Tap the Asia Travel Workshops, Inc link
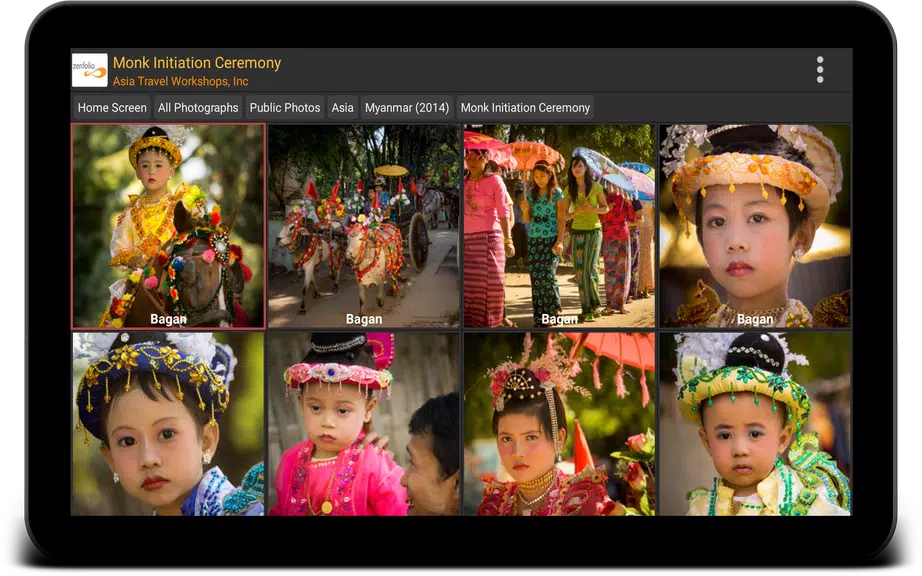Screen dimensions: 922x576 click(x=181, y=81)
